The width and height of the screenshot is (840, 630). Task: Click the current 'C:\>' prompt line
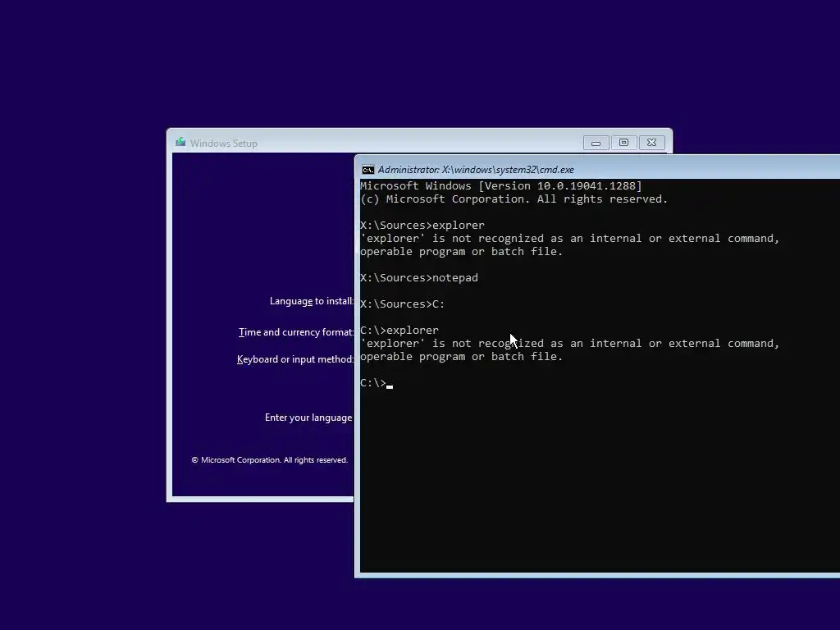pyautogui.click(x=377, y=382)
